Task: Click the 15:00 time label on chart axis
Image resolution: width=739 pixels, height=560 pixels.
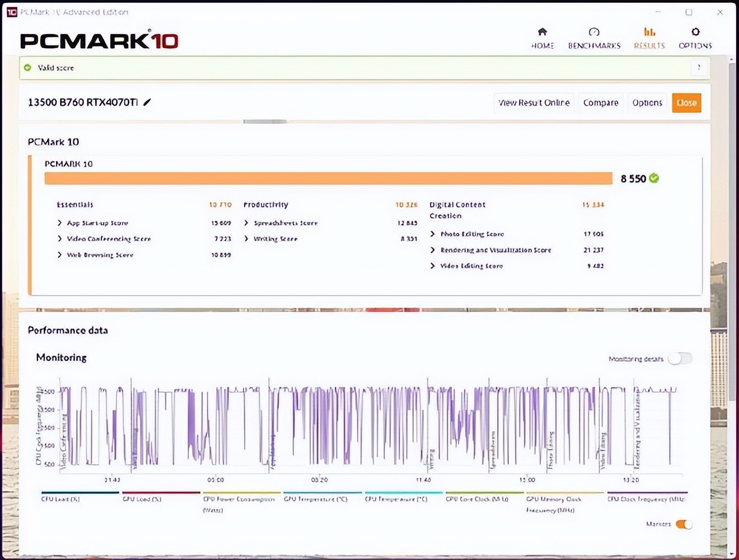Action: coord(527,480)
